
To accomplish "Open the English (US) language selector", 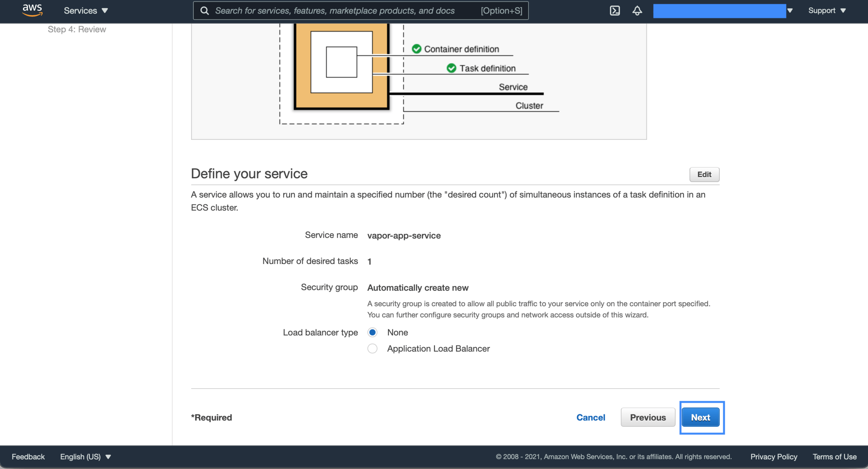I will coord(85,457).
